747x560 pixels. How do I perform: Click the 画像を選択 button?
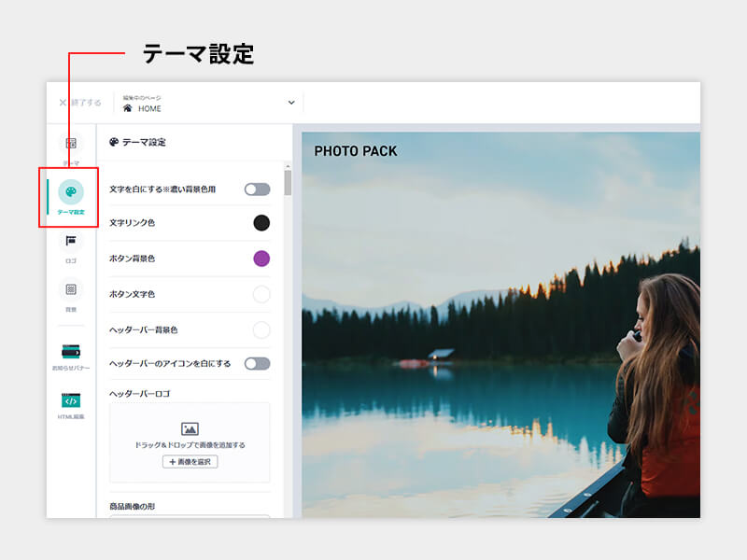[x=190, y=462]
